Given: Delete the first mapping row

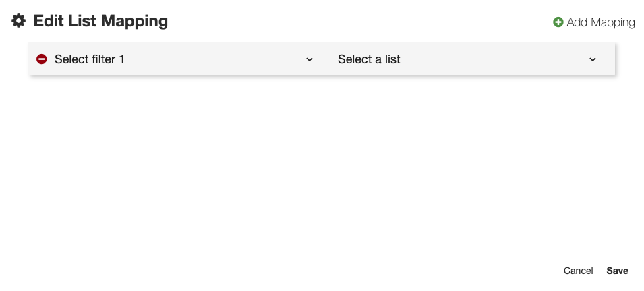Looking at the screenshot, I should point(42,59).
